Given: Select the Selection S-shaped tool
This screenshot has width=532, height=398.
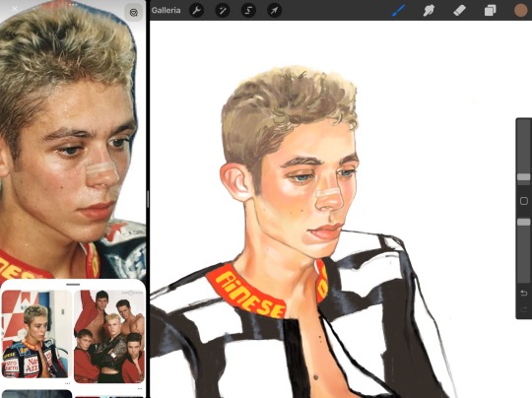Looking at the screenshot, I should pyautogui.click(x=248, y=11).
